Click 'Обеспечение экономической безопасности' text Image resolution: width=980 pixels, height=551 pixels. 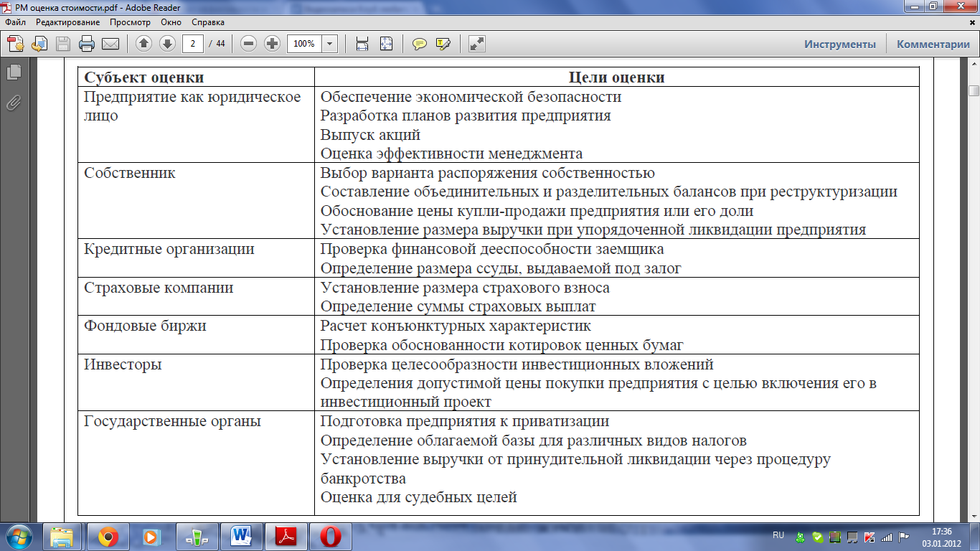coord(471,96)
